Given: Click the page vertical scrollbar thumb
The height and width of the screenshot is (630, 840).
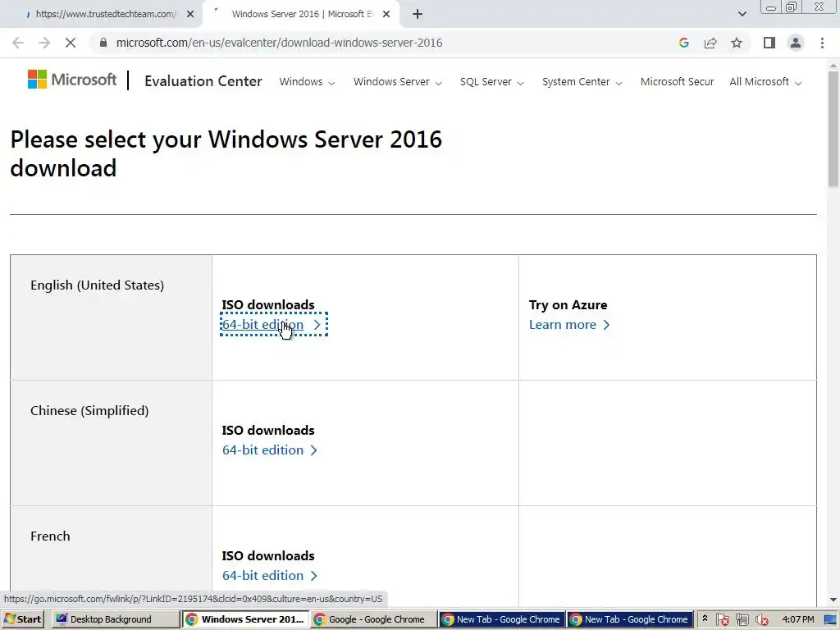Looking at the screenshot, I should click(x=833, y=129).
